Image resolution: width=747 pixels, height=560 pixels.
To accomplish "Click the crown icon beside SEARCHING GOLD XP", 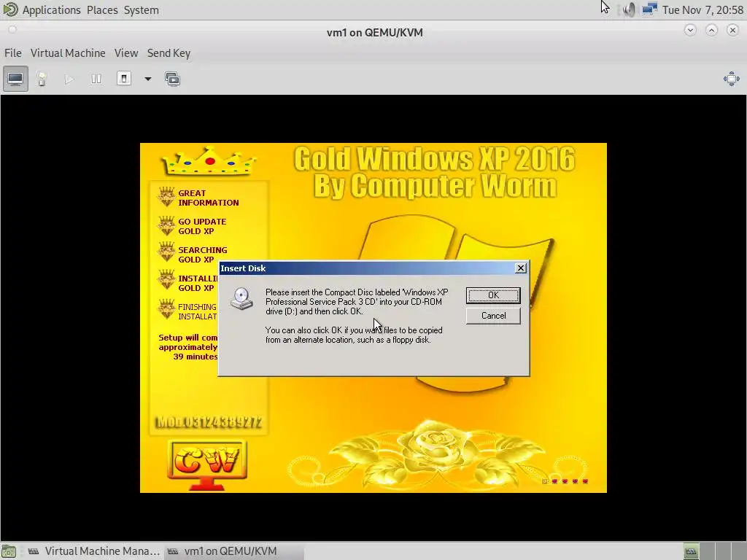I will (167, 252).
